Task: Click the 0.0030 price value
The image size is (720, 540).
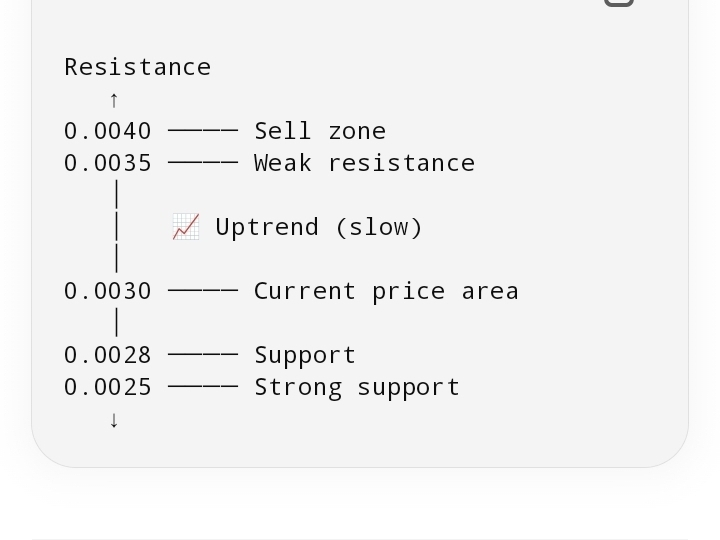Action: tap(108, 291)
